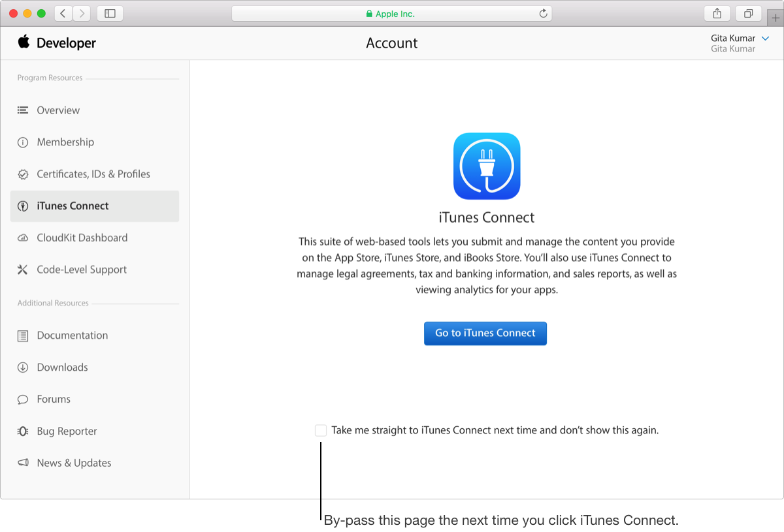Click the CloudKit Dashboard cloud icon

click(23, 238)
